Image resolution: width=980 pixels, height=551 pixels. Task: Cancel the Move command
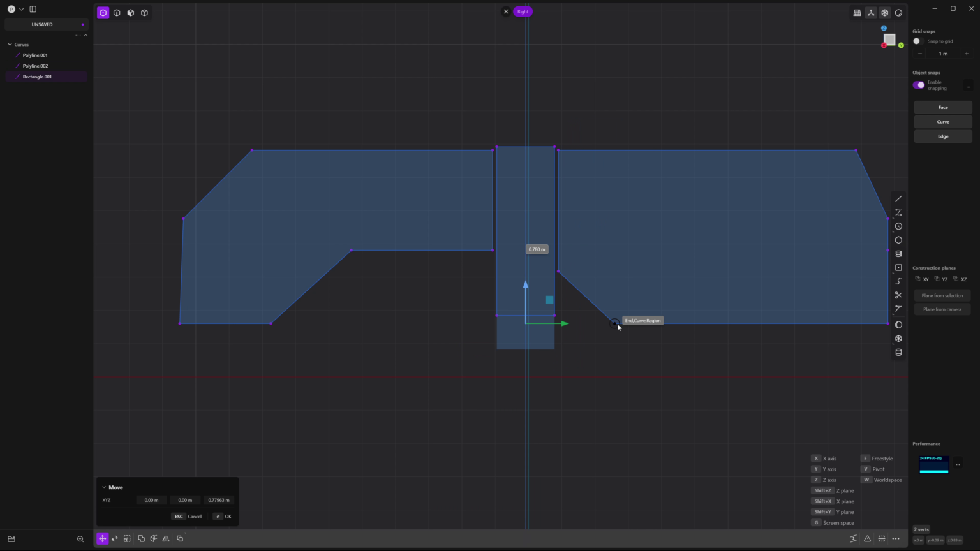point(187,517)
